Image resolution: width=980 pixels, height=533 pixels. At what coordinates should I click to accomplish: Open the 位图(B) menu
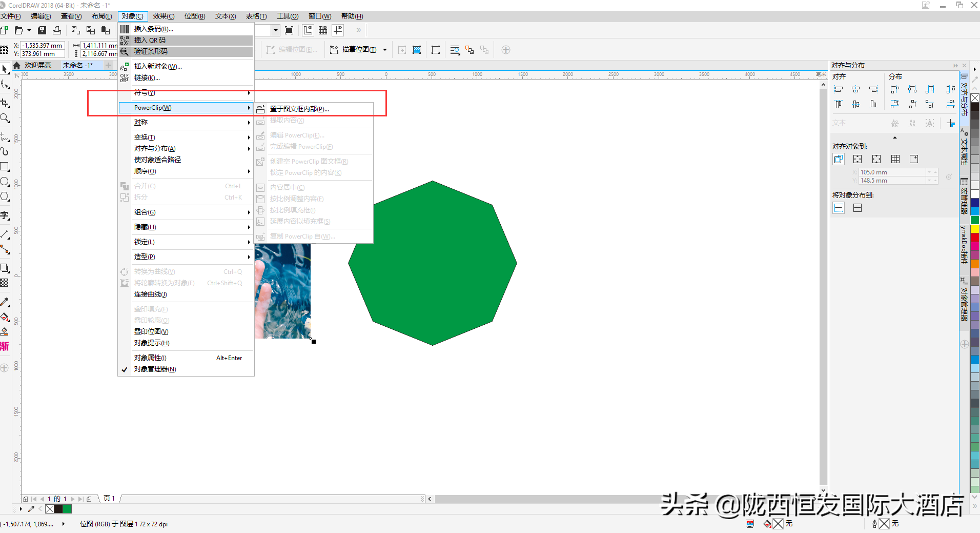click(195, 16)
